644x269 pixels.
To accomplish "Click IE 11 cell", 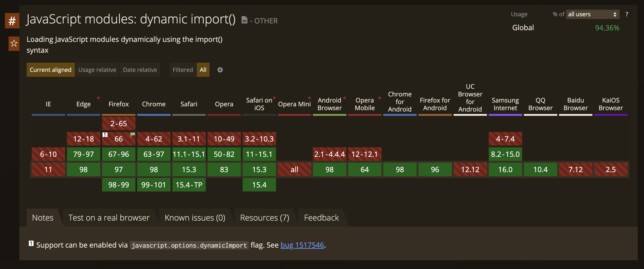I will tap(48, 169).
